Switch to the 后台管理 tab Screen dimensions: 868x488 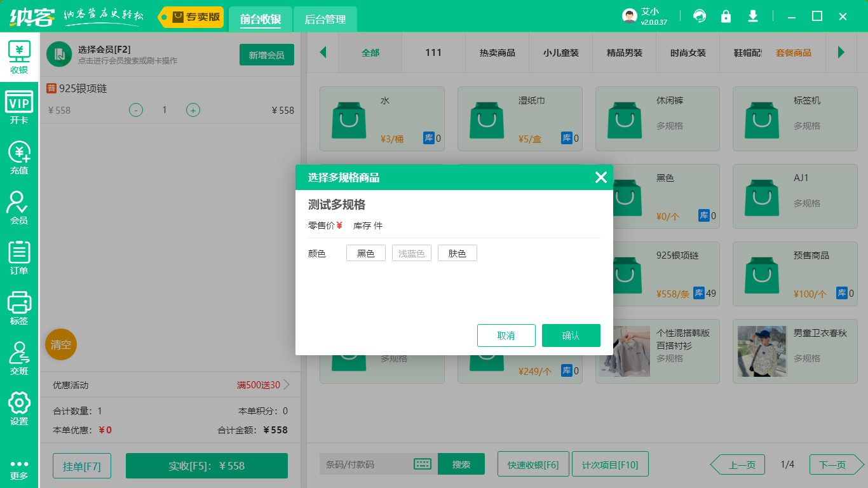(x=324, y=20)
